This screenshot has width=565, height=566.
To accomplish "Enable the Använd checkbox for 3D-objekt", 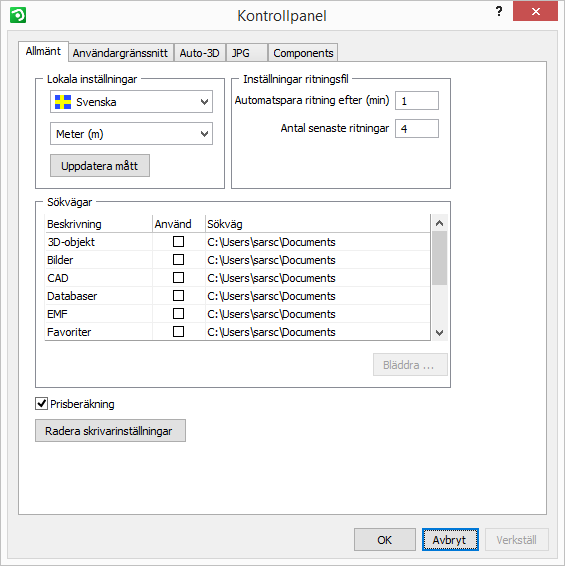I will click(178, 241).
